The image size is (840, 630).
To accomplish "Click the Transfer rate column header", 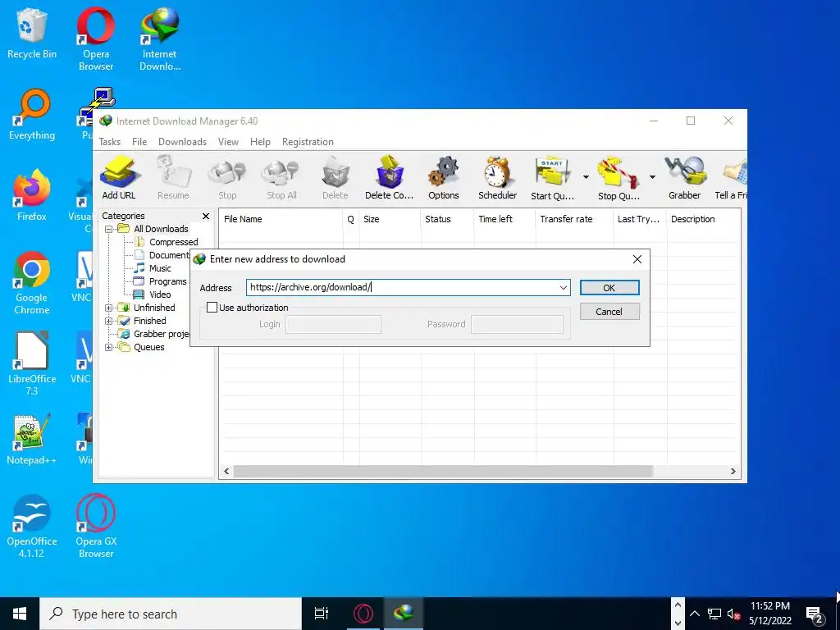I will tap(573, 219).
